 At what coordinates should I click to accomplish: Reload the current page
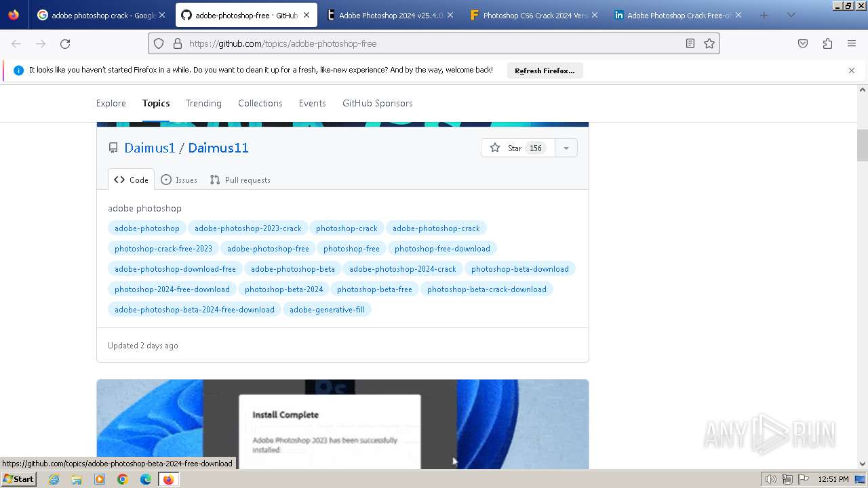pos(65,43)
